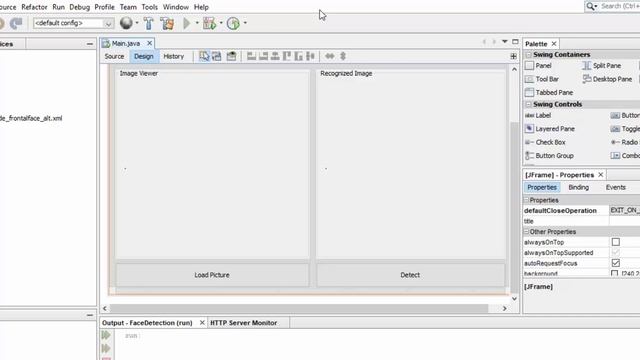Open the Refactor menu
Screen dimensions: 640x360
[x=34, y=7]
